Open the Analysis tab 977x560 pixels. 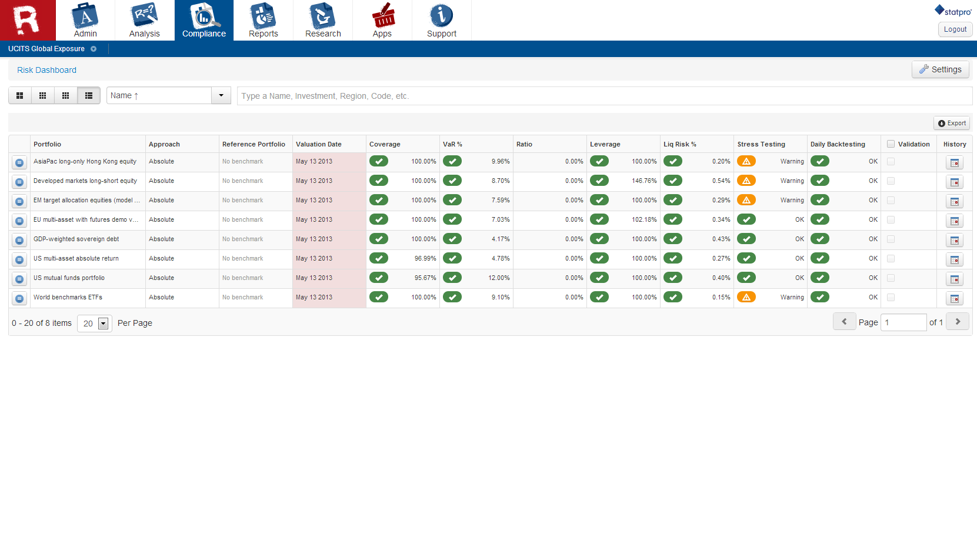click(x=145, y=20)
